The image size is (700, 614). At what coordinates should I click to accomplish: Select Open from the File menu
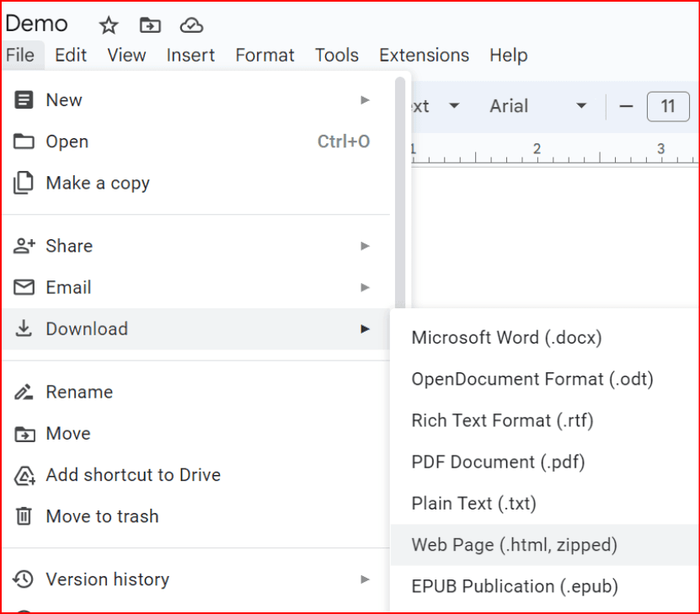click(67, 142)
